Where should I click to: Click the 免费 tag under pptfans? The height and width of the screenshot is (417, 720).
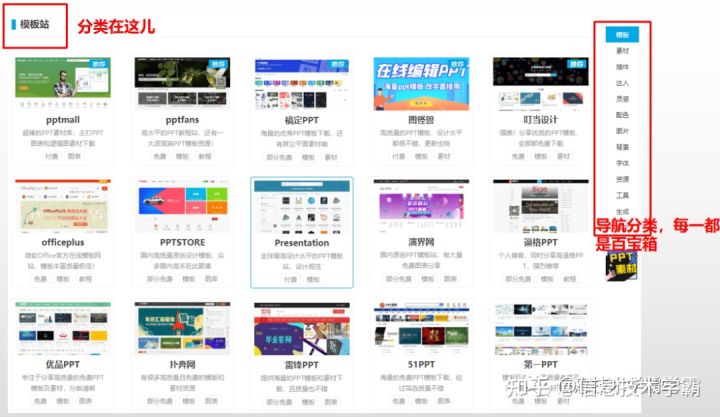pos(160,157)
